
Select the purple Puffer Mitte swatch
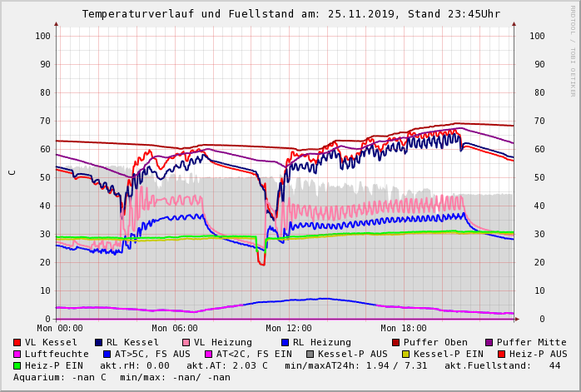[489, 342]
